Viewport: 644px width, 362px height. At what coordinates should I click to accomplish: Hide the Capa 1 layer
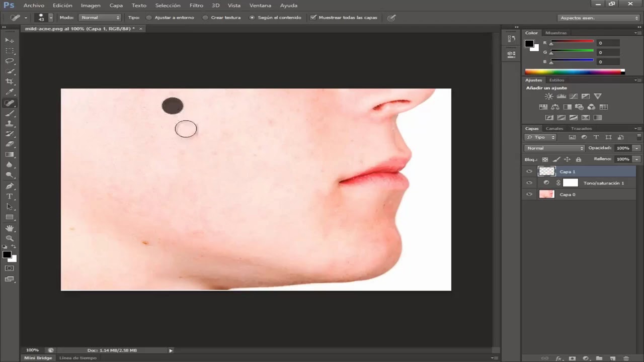click(x=529, y=171)
